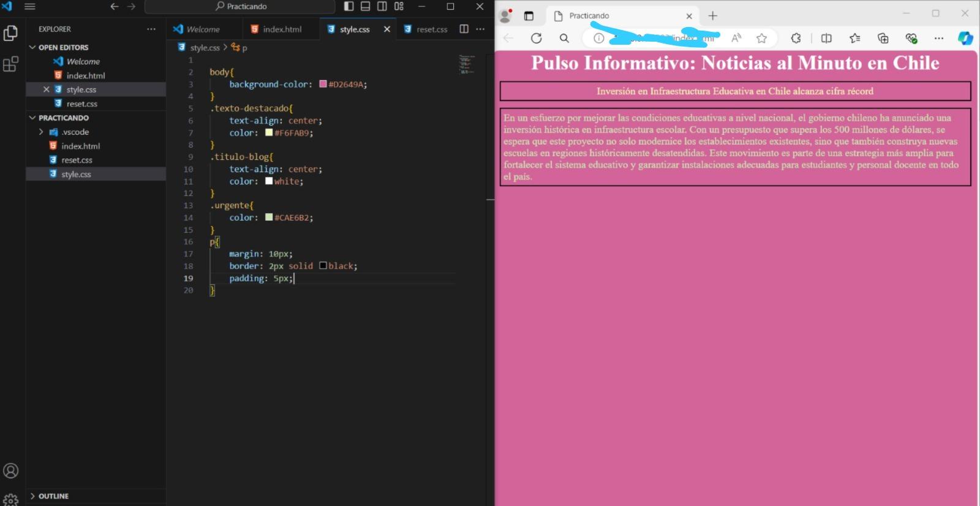Open color picker for white swatch
980x506 pixels.
[x=269, y=181]
